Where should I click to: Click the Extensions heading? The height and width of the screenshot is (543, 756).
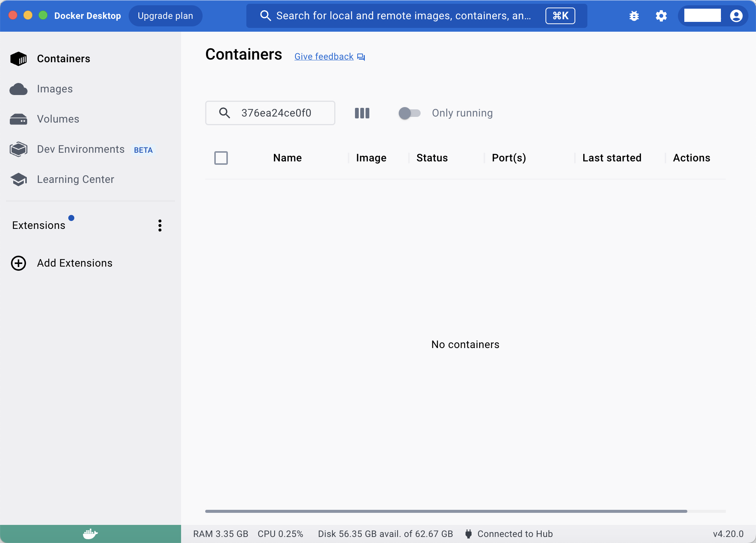click(x=39, y=225)
